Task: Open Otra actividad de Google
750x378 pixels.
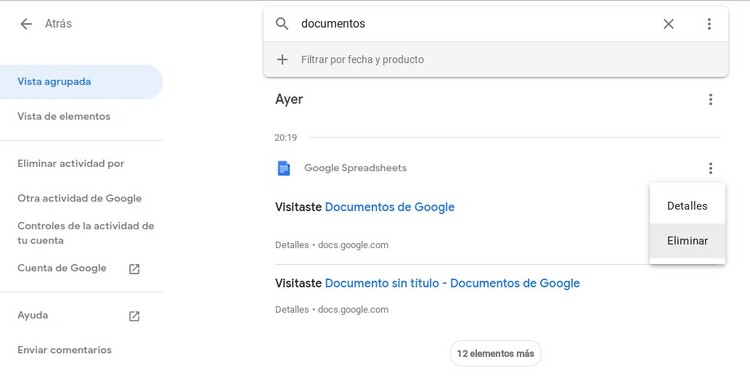Action: 79,198
